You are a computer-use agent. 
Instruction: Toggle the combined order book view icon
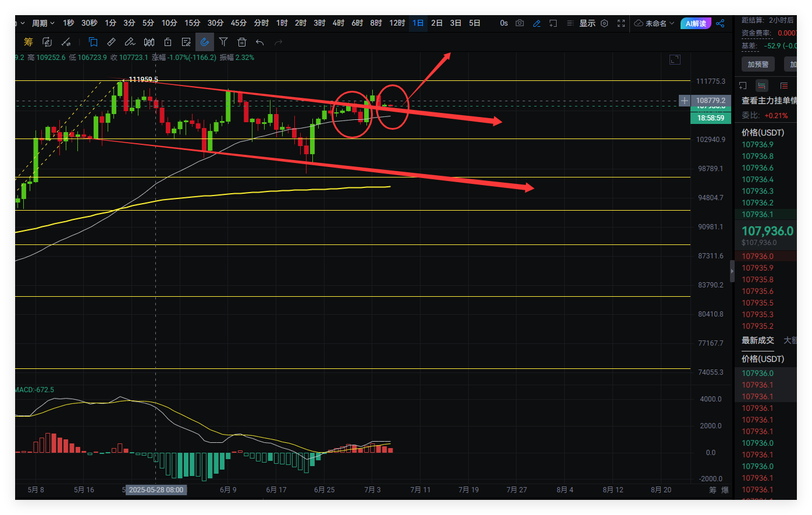pyautogui.click(x=762, y=86)
